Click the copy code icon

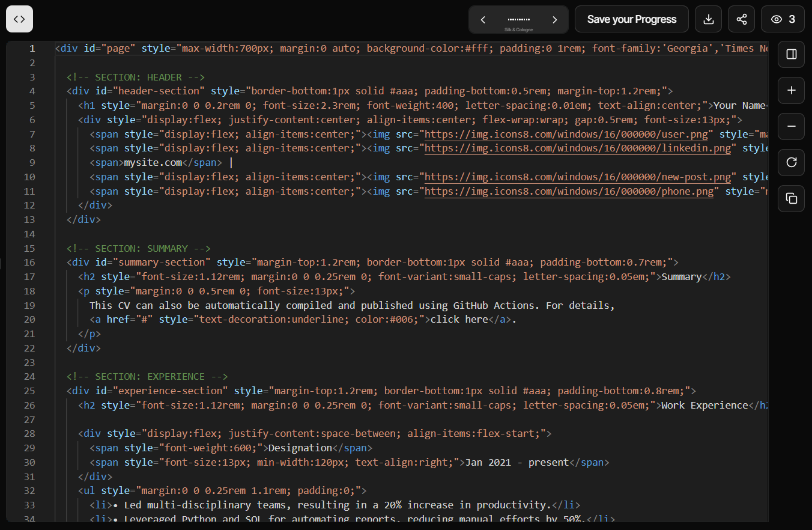[x=791, y=198]
